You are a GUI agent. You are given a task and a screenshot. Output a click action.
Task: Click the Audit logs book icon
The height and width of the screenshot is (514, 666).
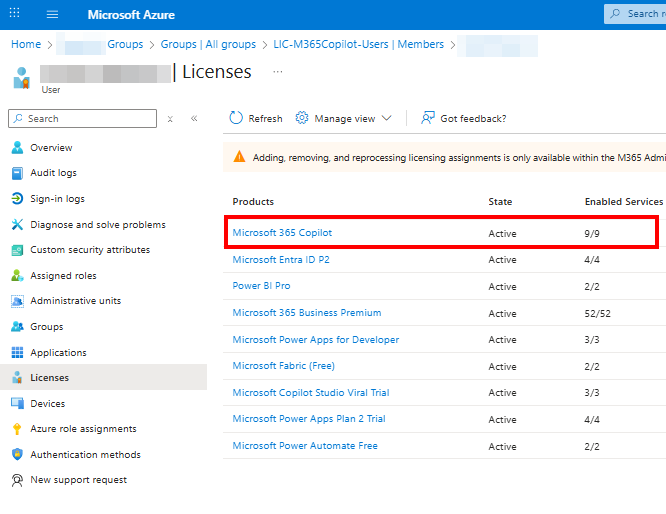click(x=17, y=173)
